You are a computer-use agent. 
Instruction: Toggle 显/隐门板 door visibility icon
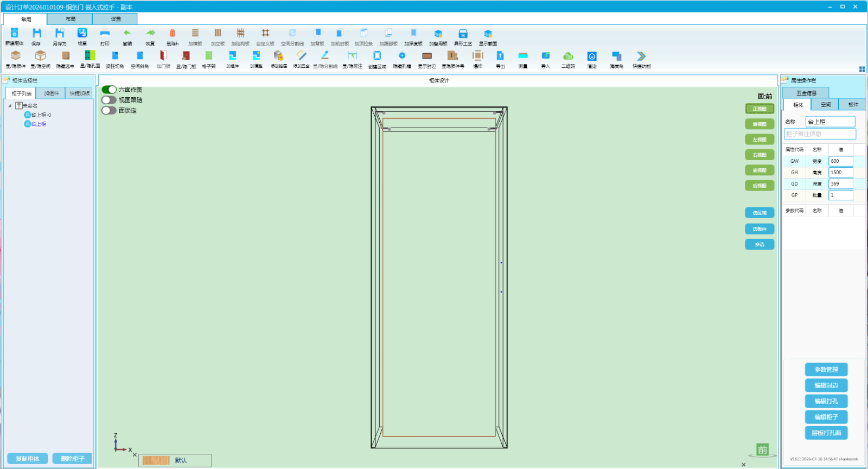point(186,55)
